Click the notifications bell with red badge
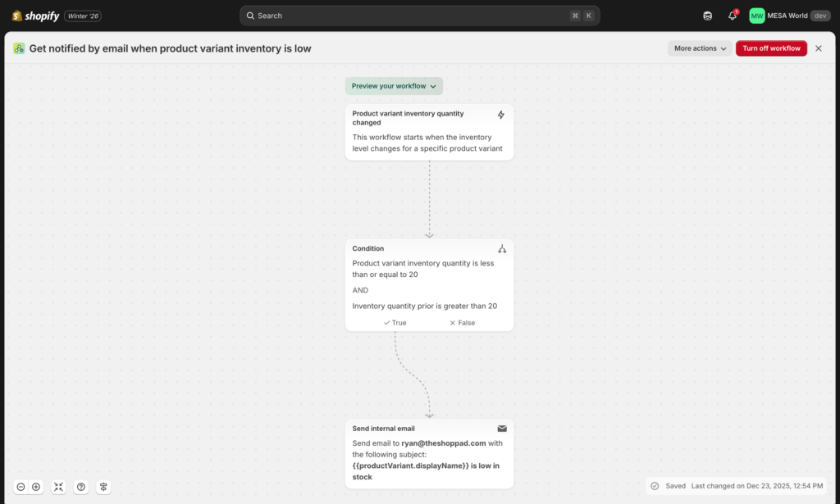The width and height of the screenshot is (840, 504). pyautogui.click(x=732, y=15)
